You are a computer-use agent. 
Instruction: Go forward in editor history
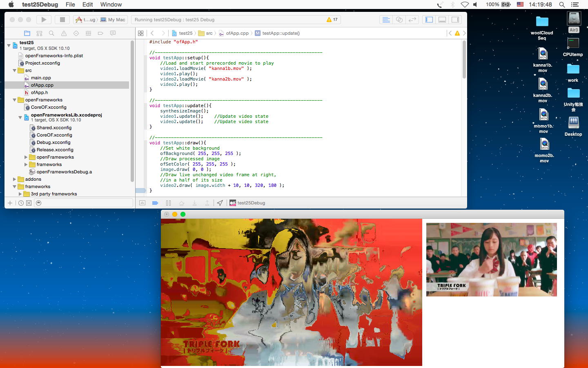click(163, 33)
